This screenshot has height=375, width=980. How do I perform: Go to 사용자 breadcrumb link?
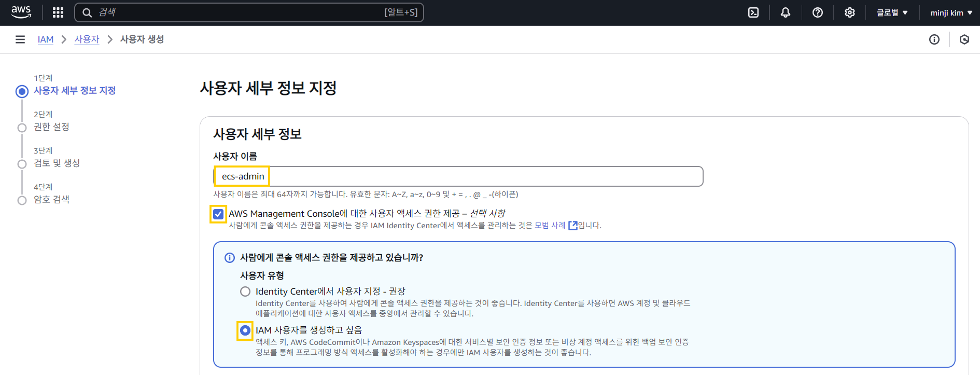pos(87,39)
